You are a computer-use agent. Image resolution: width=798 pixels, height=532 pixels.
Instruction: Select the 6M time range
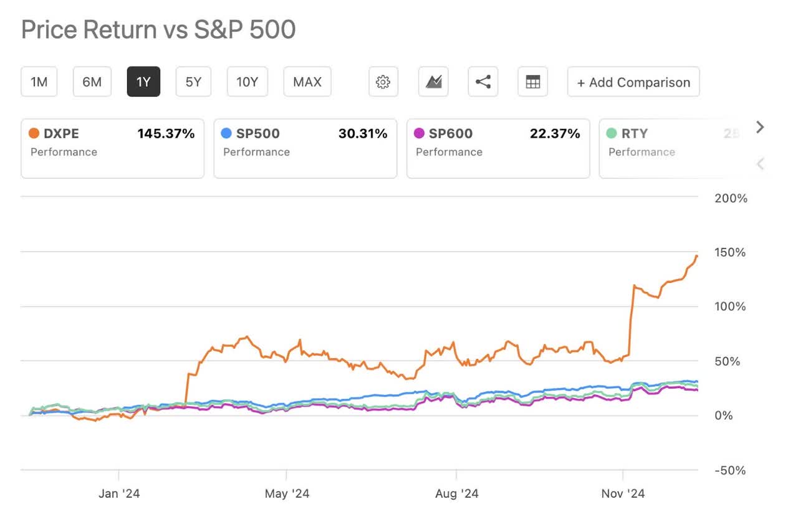click(x=92, y=82)
